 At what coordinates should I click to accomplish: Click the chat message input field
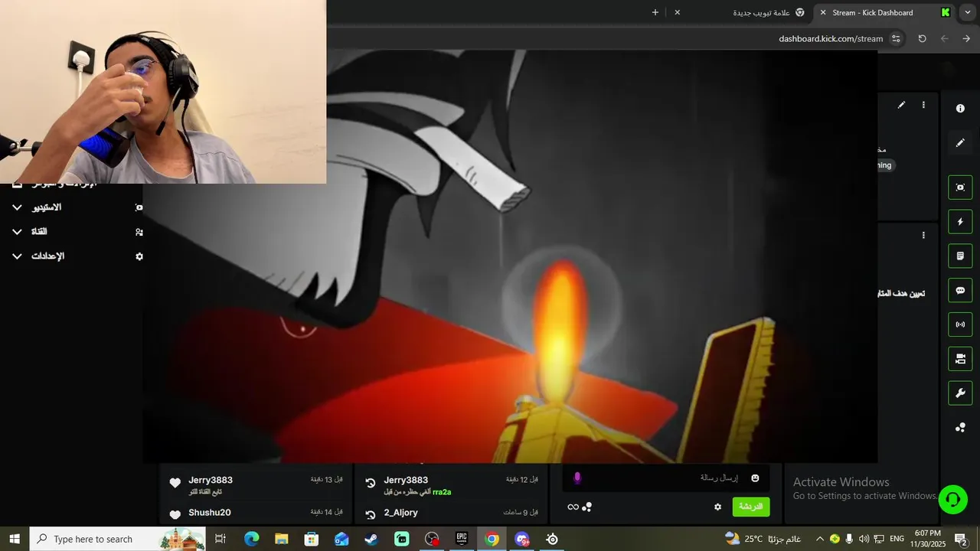point(666,478)
